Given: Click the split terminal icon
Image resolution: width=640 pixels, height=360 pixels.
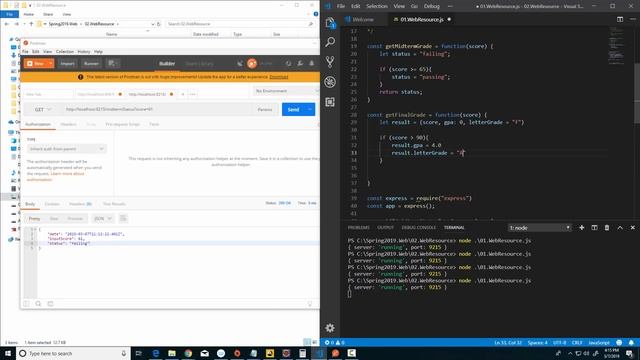Looking at the screenshot, I should pyautogui.click(x=594, y=227).
